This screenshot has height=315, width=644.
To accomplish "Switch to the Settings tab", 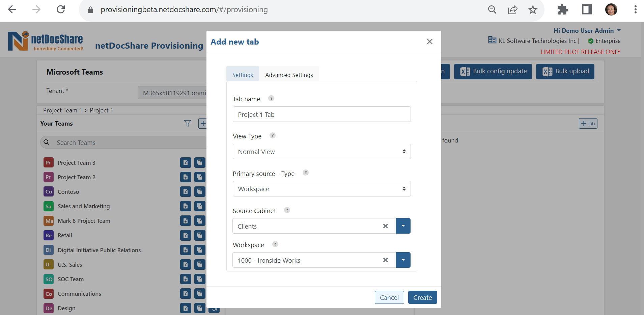I will point(243,75).
